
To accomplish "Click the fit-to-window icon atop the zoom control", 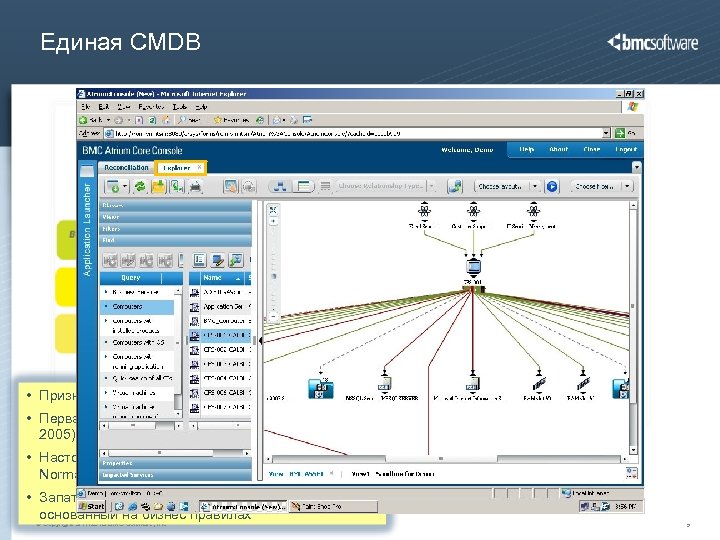I will (x=273, y=210).
